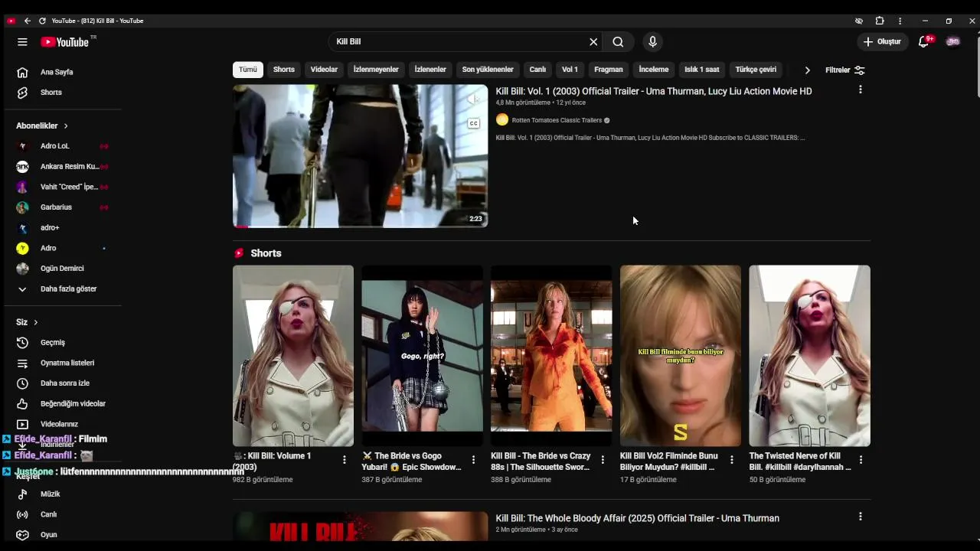
Task: Open options for Kill Bill Vol2 Filminde short
Action: 731,460
